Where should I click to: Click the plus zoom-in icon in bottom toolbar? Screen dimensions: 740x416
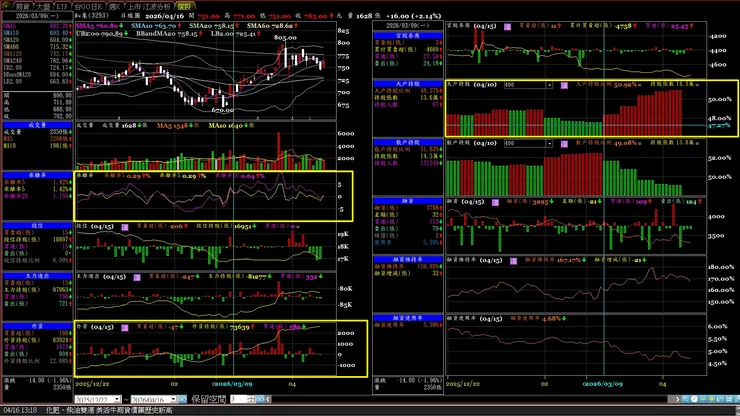(712, 399)
